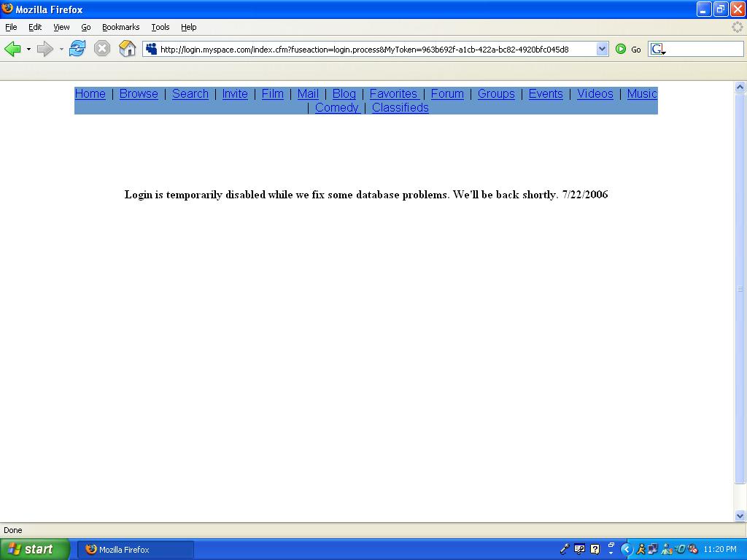The image size is (747, 560).
Task: Open the Events link
Action: point(546,94)
